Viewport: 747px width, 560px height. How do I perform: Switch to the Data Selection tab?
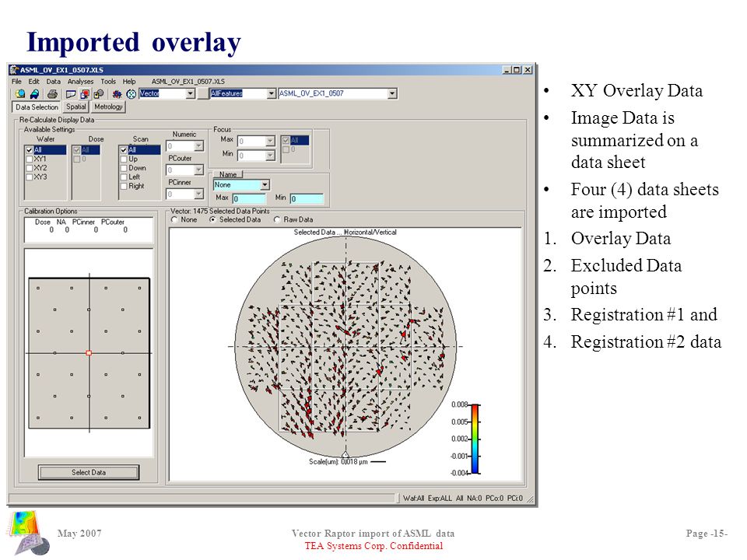(37, 107)
